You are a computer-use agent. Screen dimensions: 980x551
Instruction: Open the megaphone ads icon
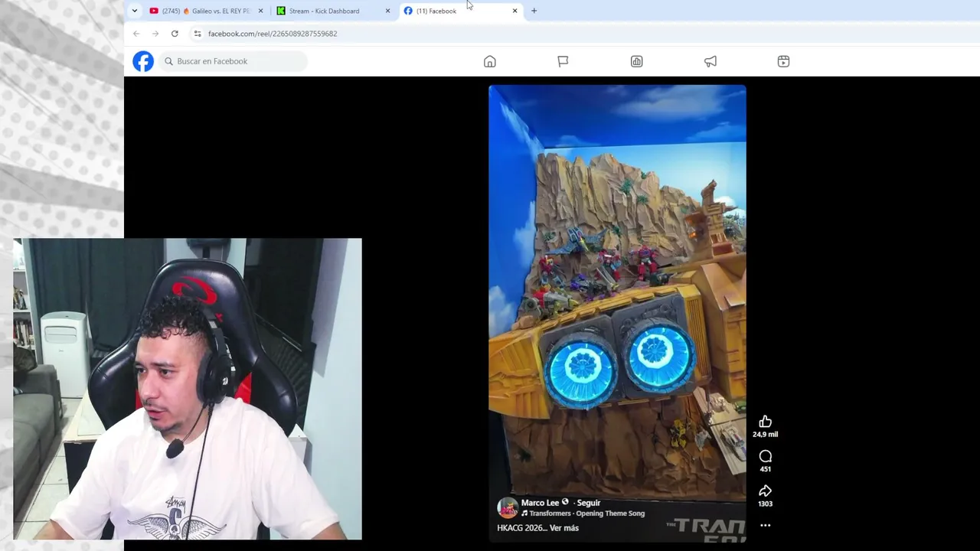pyautogui.click(x=710, y=61)
